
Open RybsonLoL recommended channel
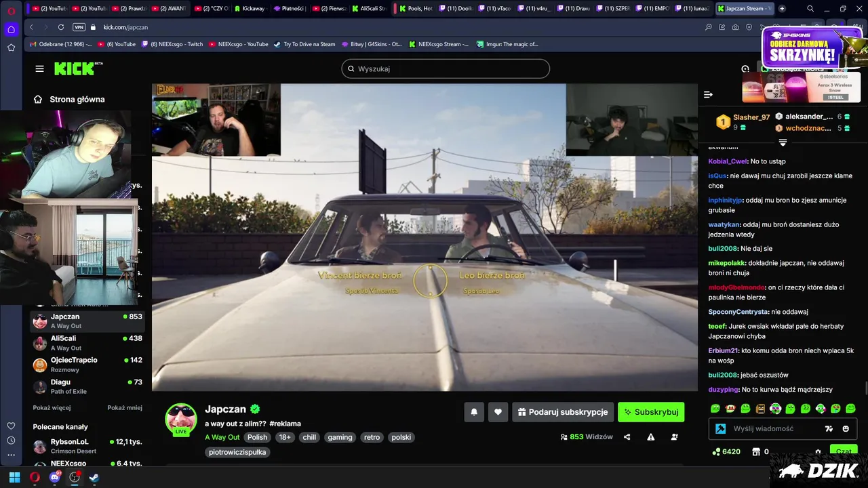point(87,446)
